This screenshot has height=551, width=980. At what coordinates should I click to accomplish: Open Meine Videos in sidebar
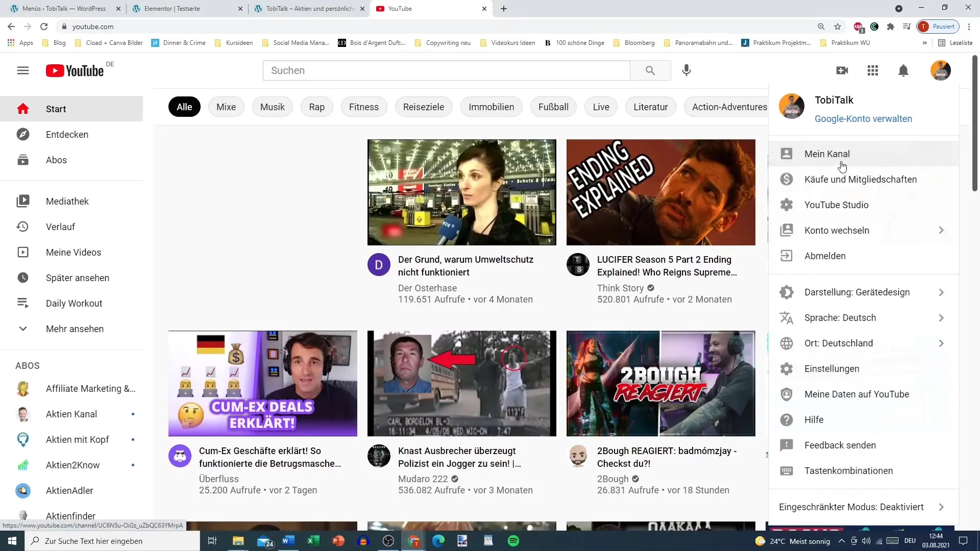pyautogui.click(x=71, y=252)
